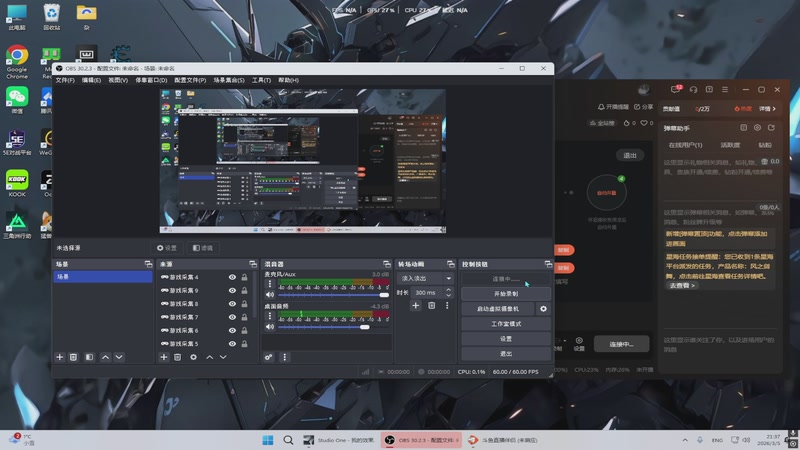Click 开始录制 button
Screen dimensions: 800x450
(506, 294)
